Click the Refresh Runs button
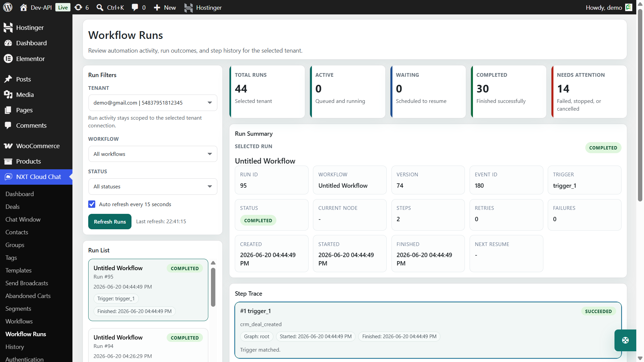Screen dimensions: 644x362 [110, 222]
